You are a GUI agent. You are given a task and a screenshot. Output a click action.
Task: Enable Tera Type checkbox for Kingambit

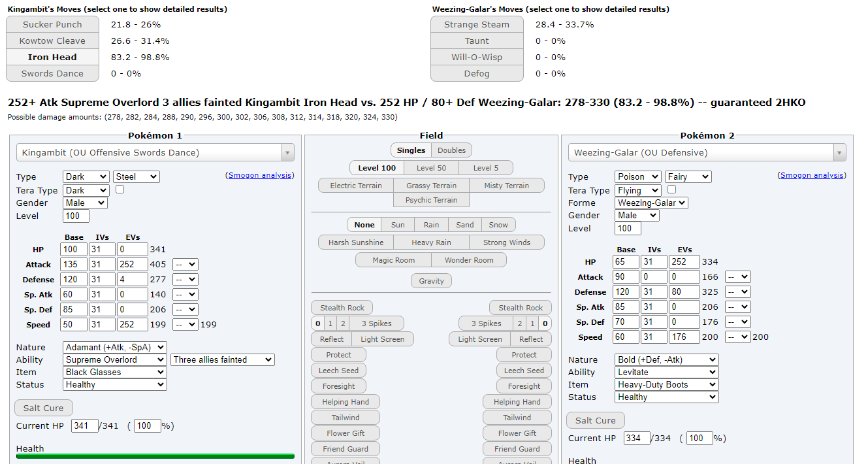click(120, 190)
